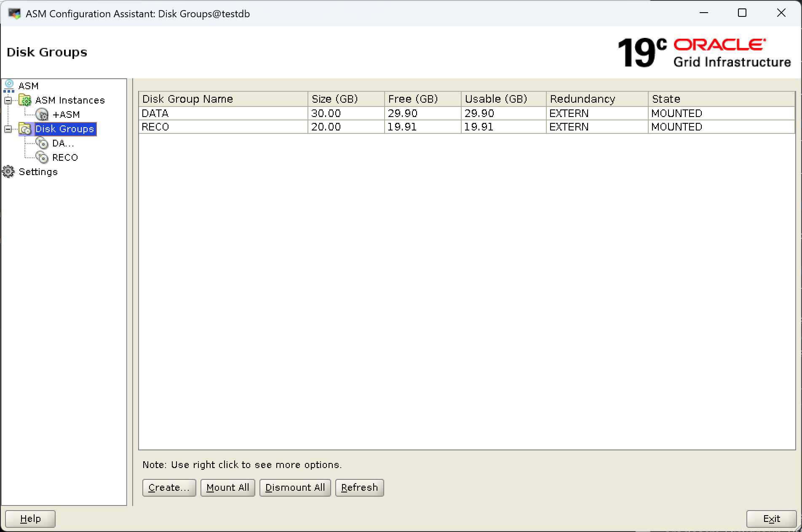Click the ASM root node icon
This screenshot has width=802, height=532.
click(9, 86)
